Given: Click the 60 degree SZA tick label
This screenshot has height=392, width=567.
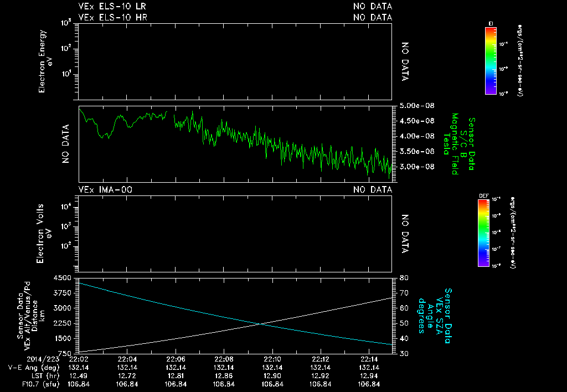Looking at the screenshot, I should click(x=404, y=308).
